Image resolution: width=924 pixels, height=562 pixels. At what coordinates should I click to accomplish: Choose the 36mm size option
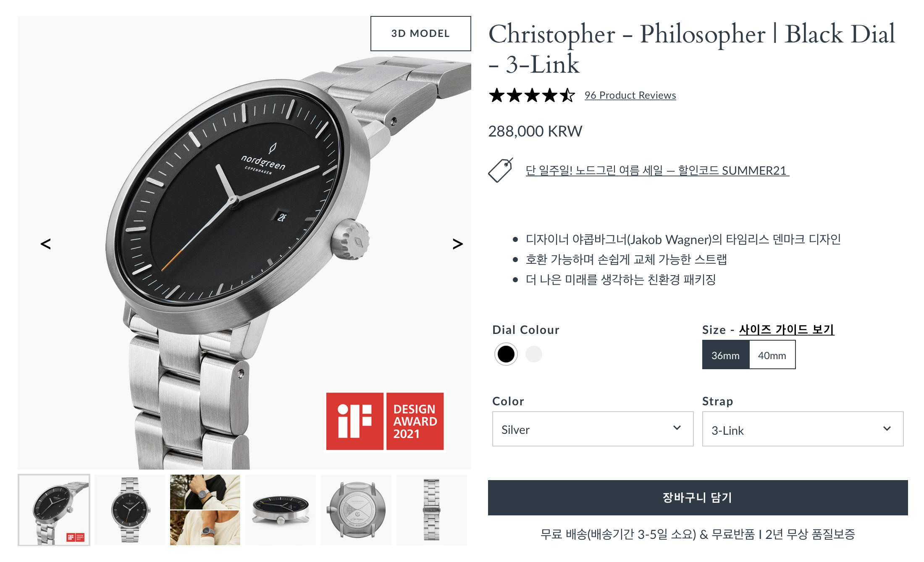(x=726, y=355)
